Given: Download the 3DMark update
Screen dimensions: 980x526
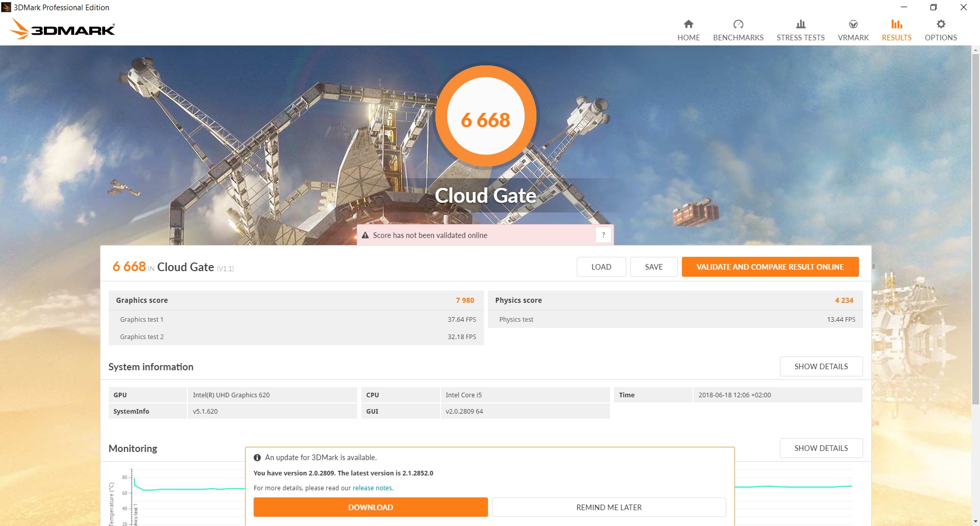Looking at the screenshot, I should click(x=371, y=507).
